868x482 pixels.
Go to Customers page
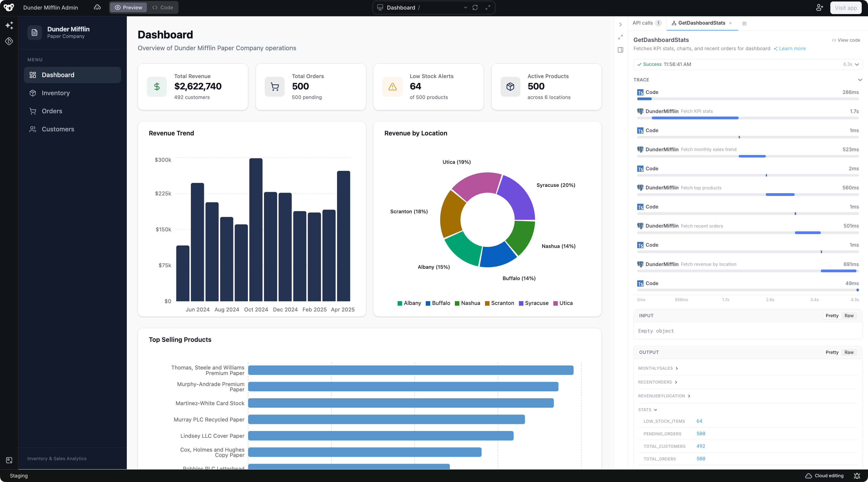72,129
